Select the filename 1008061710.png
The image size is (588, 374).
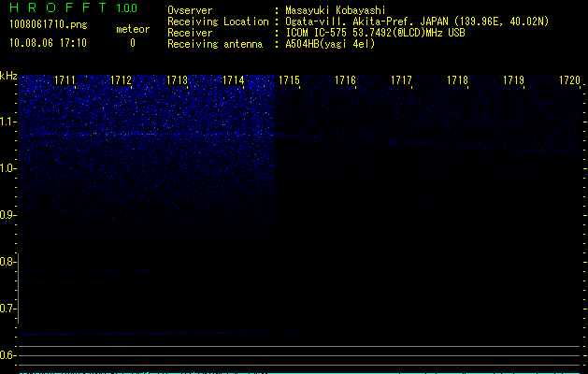pyautogui.click(x=49, y=24)
